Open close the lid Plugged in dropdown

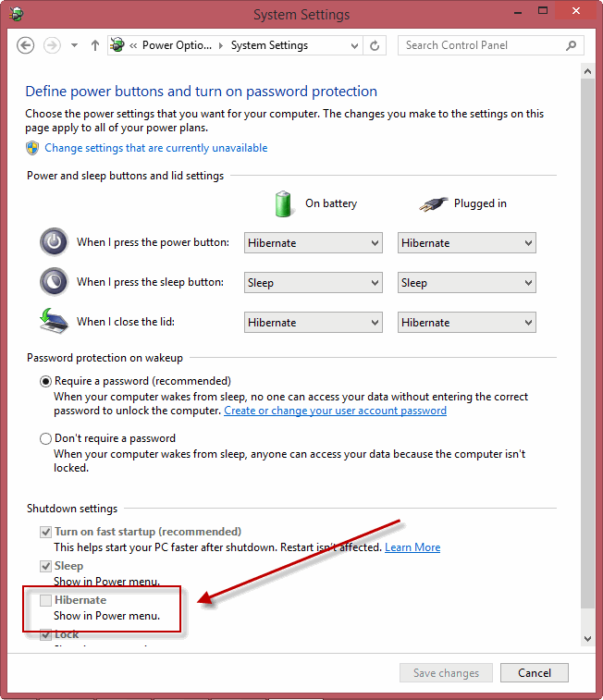(x=466, y=323)
